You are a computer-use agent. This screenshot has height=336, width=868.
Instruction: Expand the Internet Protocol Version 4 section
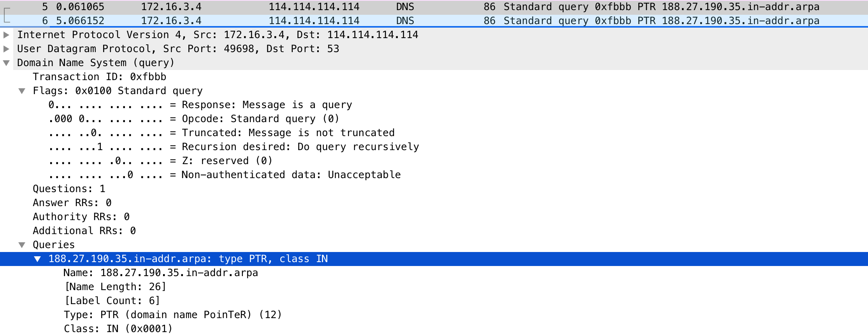pos(6,35)
